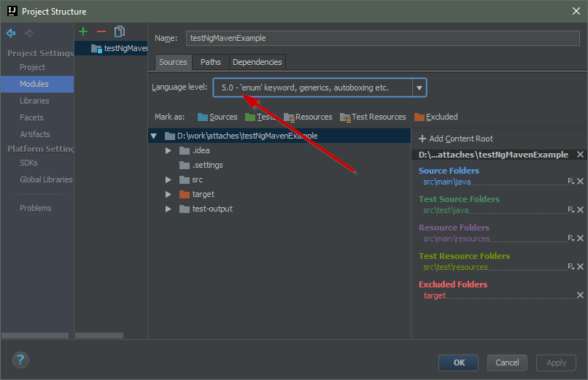This screenshot has width=588, height=380.
Task: Edit properties of src\main\resources folder
Action: click(x=570, y=239)
